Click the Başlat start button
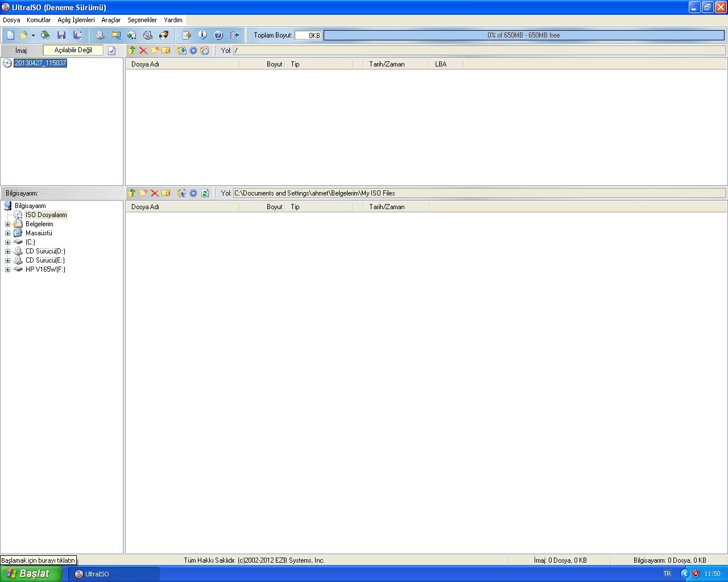This screenshot has width=728, height=582. pyautogui.click(x=31, y=573)
